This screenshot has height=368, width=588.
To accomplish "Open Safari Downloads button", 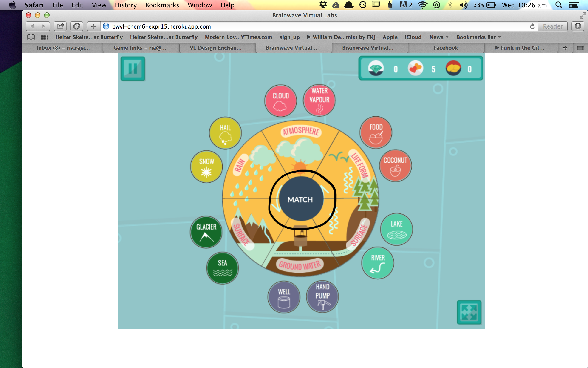I will click(x=578, y=26).
